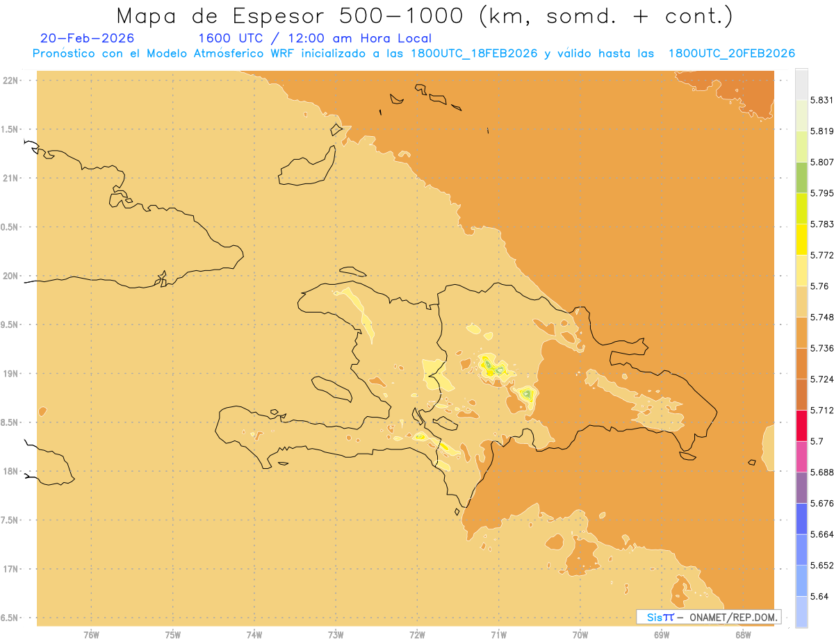Click the legend value 5.76
This screenshot has height=644, width=834.
pyautogui.click(x=819, y=286)
